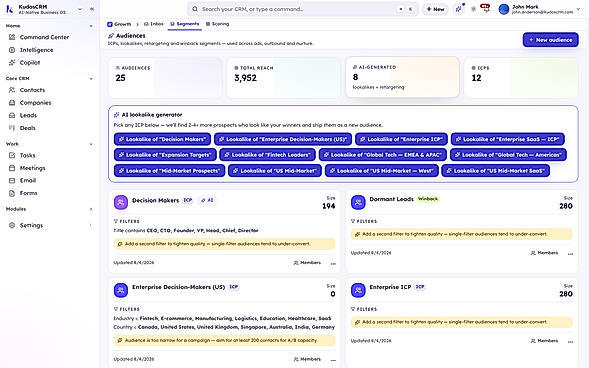Switch to the Scoring tab
Screen dimensions: 589x368
217,24
